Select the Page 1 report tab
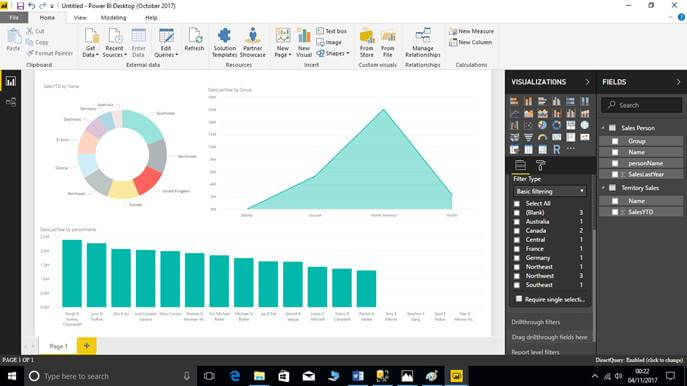687x386 pixels. (x=58, y=346)
